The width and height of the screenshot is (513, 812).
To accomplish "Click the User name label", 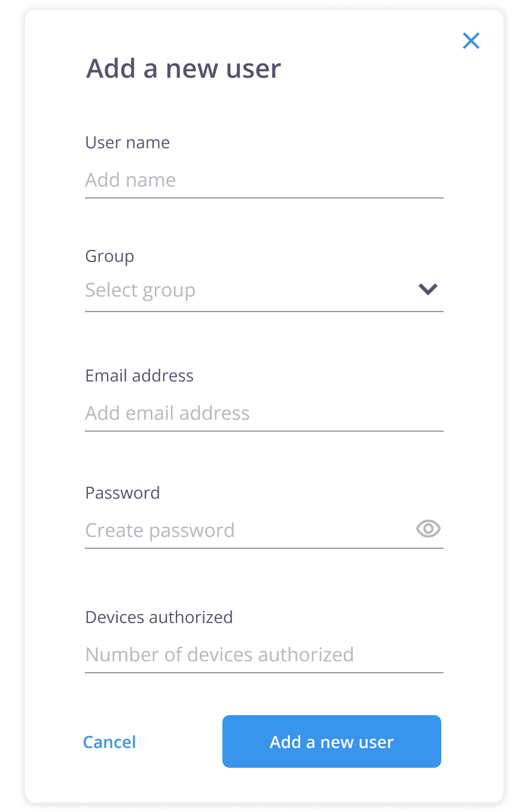I will click(127, 142).
